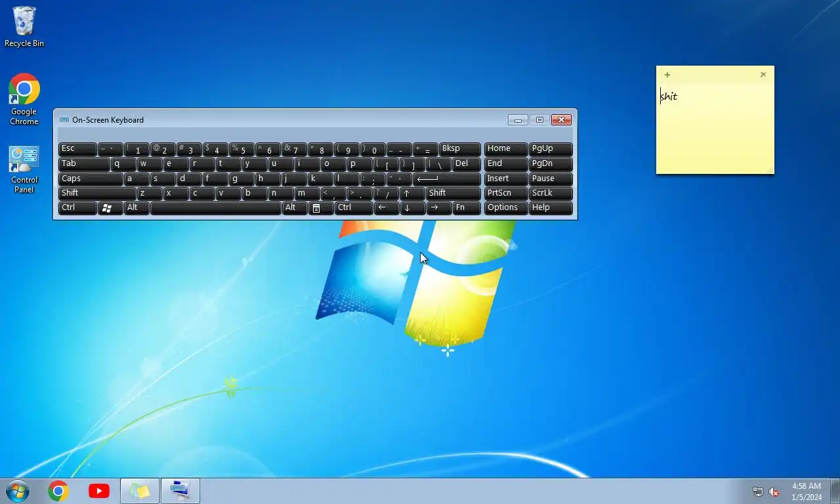Click the taskbar clock showing 4:58 AM

point(807,492)
